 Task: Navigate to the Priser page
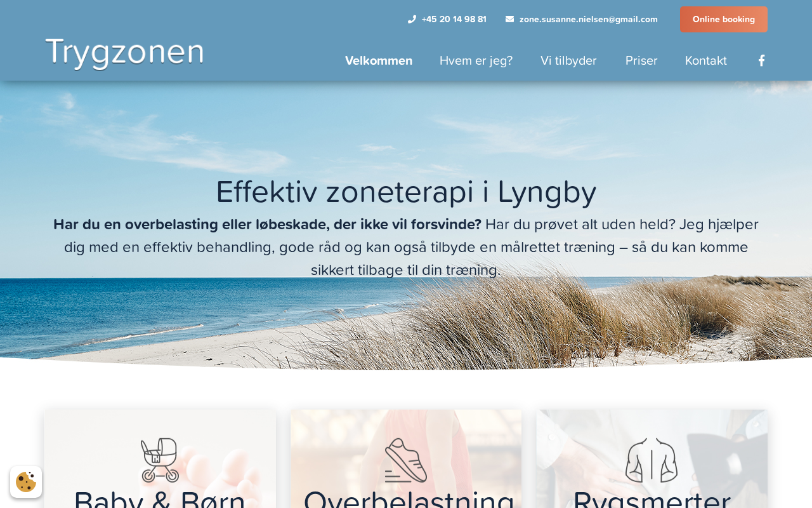(641, 60)
